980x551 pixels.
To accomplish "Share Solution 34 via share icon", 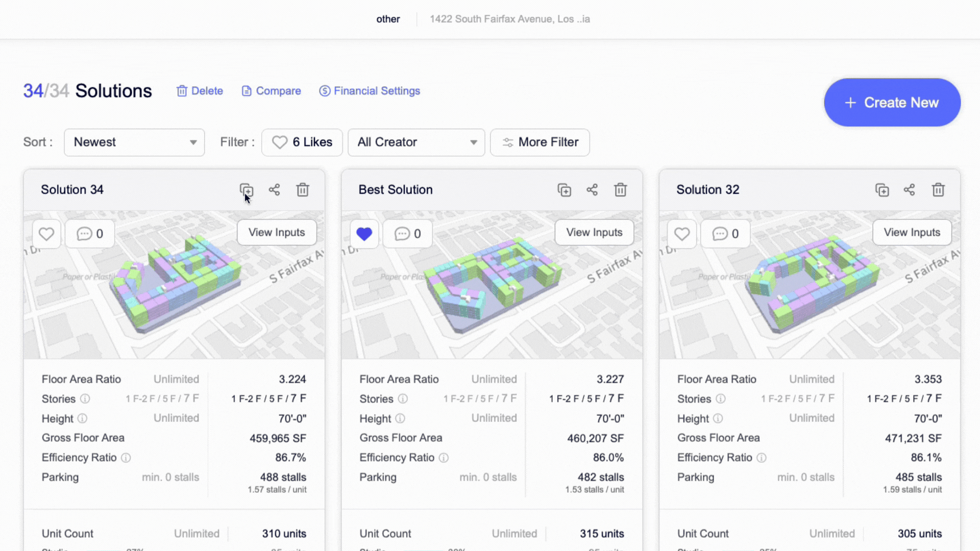I will coord(274,190).
